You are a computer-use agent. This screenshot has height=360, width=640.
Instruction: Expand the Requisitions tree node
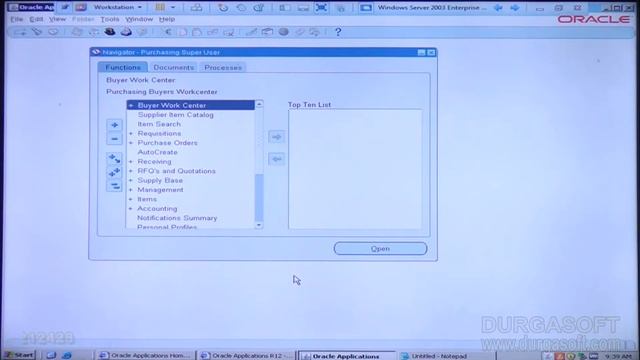(x=131, y=133)
